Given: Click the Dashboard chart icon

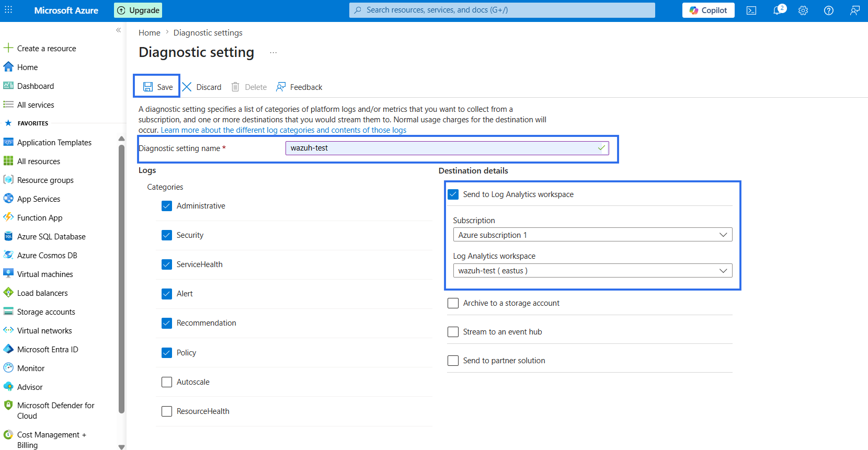Looking at the screenshot, I should click(x=8, y=86).
